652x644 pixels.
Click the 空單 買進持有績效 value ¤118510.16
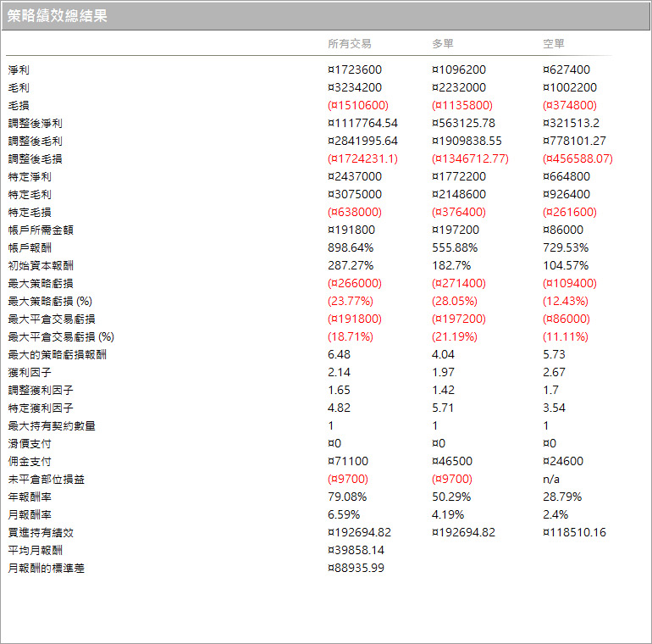tap(574, 533)
